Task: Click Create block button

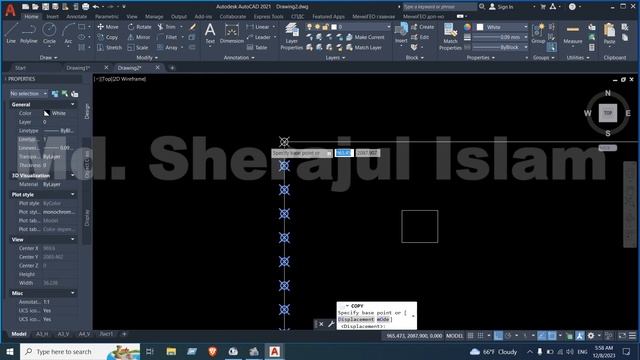Action: (422, 27)
